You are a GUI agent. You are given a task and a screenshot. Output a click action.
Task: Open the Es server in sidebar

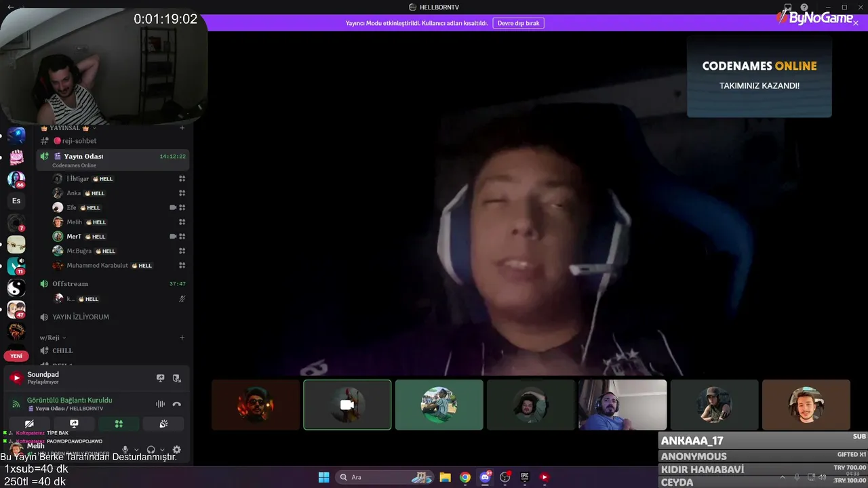click(x=16, y=201)
